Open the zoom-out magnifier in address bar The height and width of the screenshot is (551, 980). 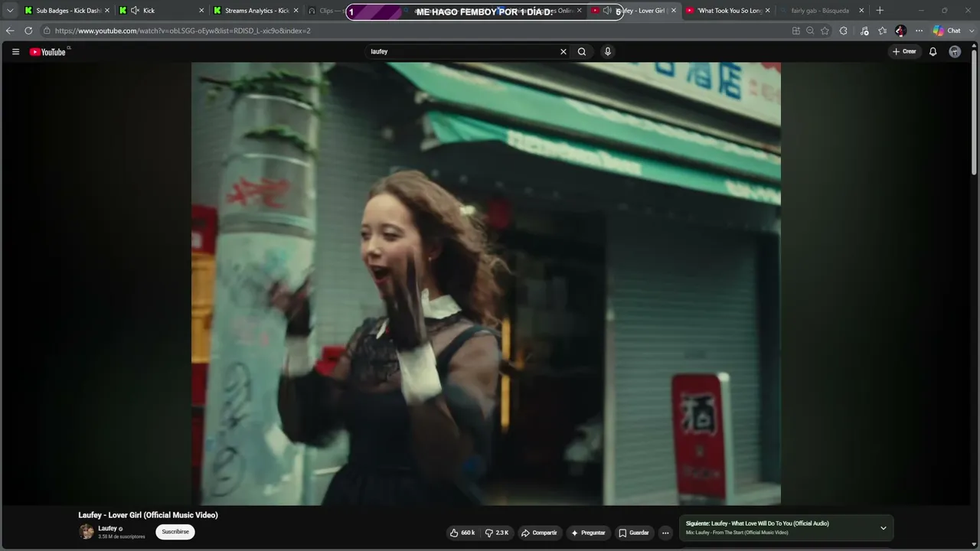pos(810,31)
